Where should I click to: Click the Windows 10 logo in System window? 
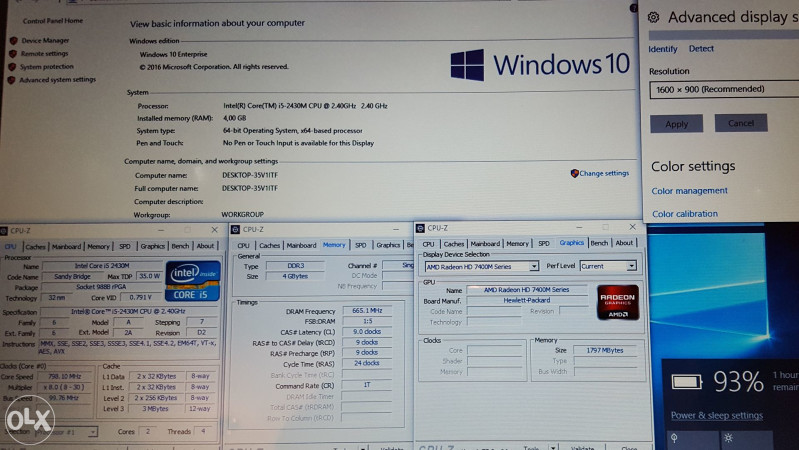tap(540, 65)
